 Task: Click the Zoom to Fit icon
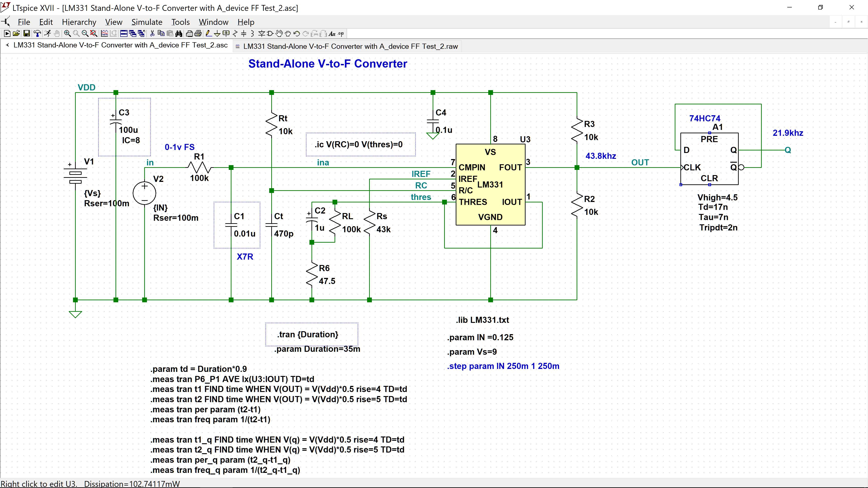point(94,34)
